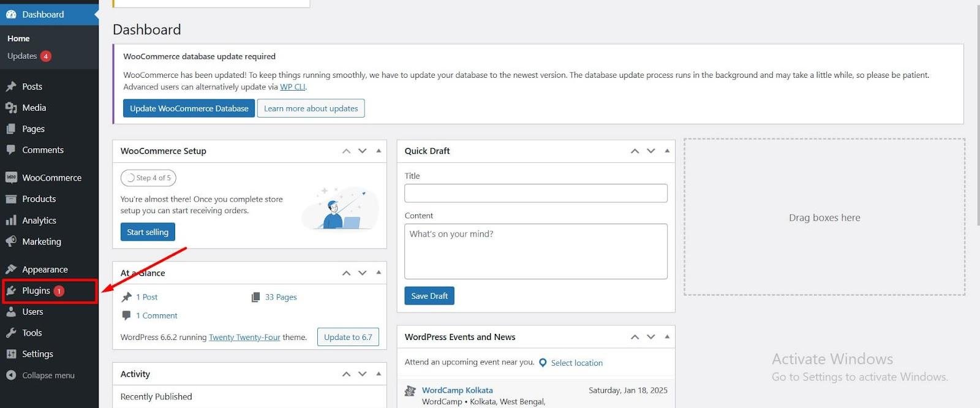Viewport: 980px width, 408px height.
Task: Click the Pages icon in sidebar
Action: pos(11,129)
